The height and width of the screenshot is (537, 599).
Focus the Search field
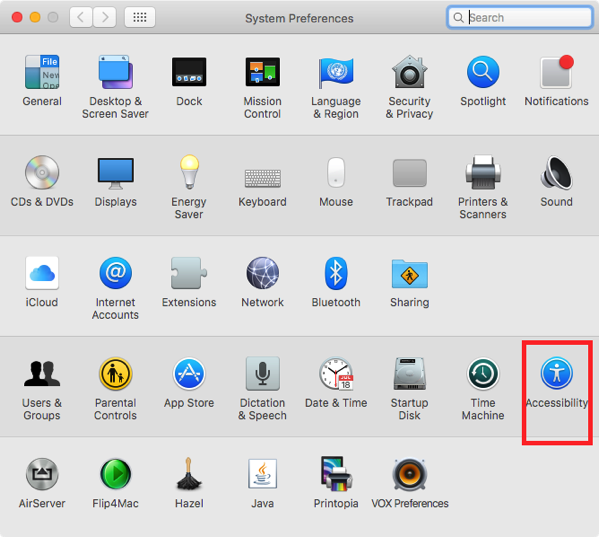pyautogui.click(x=520, y=17)
